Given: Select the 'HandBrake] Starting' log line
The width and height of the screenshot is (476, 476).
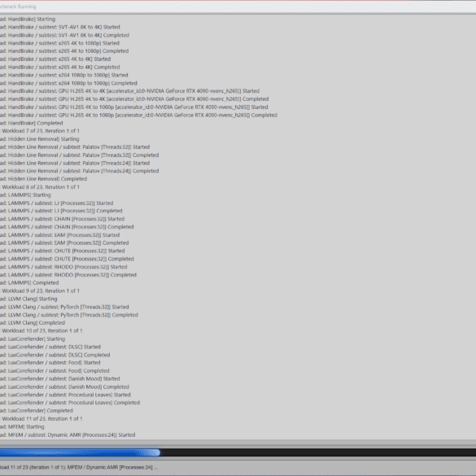Looking at the screenshot, I should pyautogui.click(x=28, y=20).
